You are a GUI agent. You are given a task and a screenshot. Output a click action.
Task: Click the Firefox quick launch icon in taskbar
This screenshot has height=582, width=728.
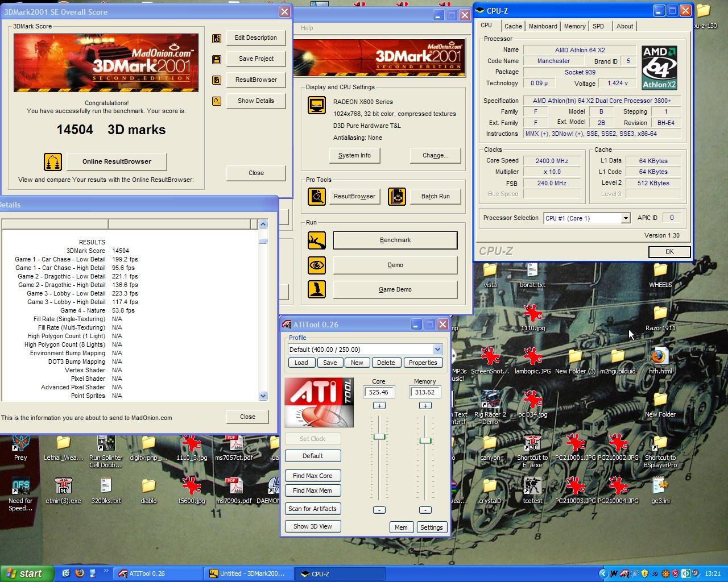coord(80,573)
